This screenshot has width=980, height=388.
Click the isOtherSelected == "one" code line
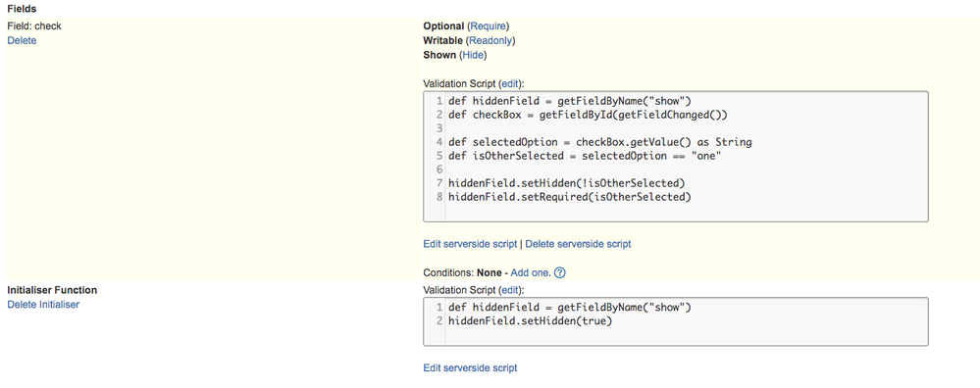[x=585, y=156]
